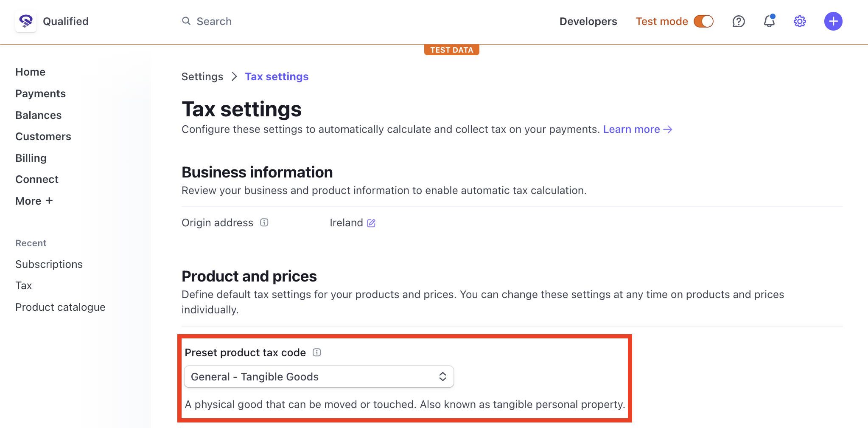The image size is (868, 428).
Task: Open the Developers link
Action: (x=588, y=21)
